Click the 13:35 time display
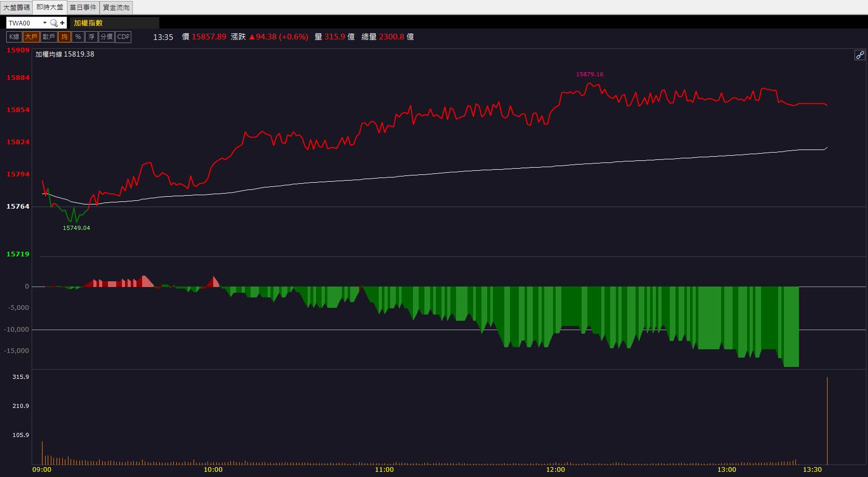This screenshot has width=868, height=477. [x=163, y=37]
